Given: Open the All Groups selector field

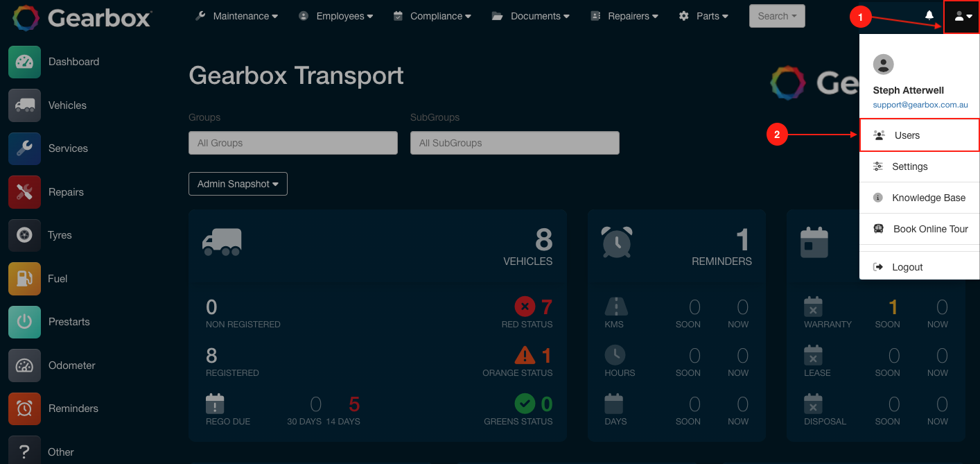Looking at the screenshot, I should pos(293,143).
